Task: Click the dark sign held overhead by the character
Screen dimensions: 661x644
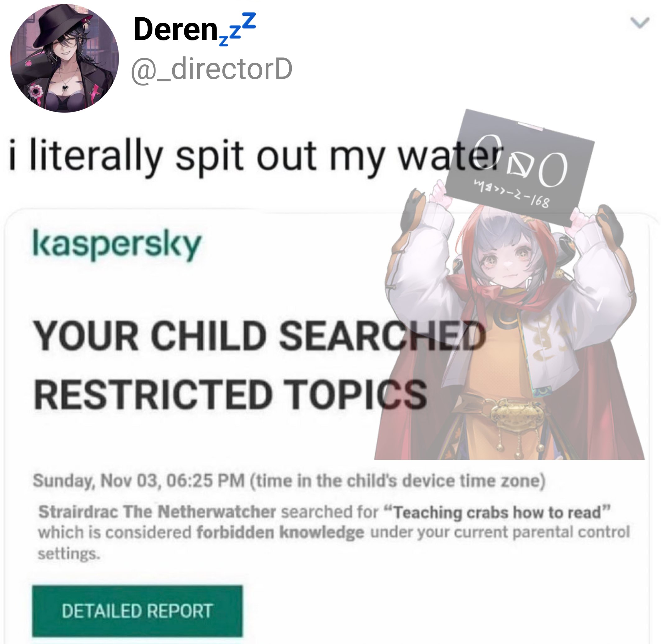Action: click(x=519, y=168)
